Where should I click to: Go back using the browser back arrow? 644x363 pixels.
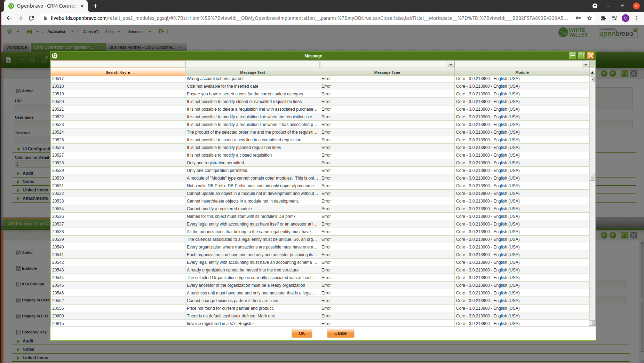[x=9, y=18]
